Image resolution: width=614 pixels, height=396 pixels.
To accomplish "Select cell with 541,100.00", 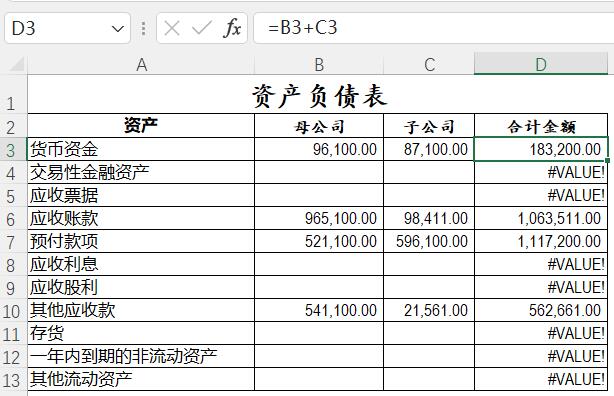I will 319,310.
